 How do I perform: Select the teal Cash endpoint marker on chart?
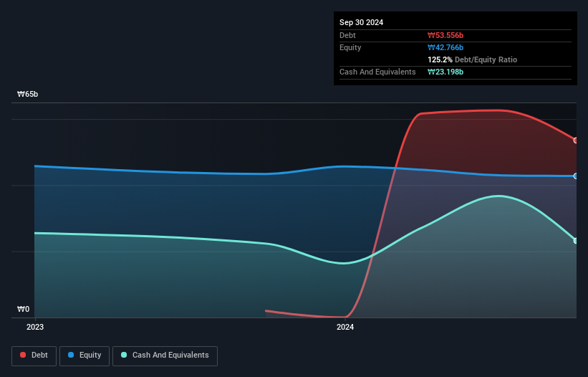click(576, 241)
